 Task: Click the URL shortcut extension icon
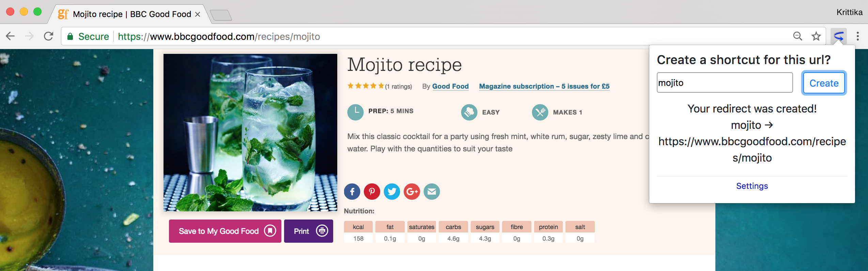[838, 36]
